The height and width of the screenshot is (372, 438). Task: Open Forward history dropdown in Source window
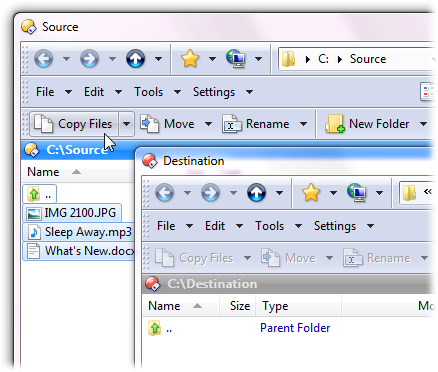point(112,59)
